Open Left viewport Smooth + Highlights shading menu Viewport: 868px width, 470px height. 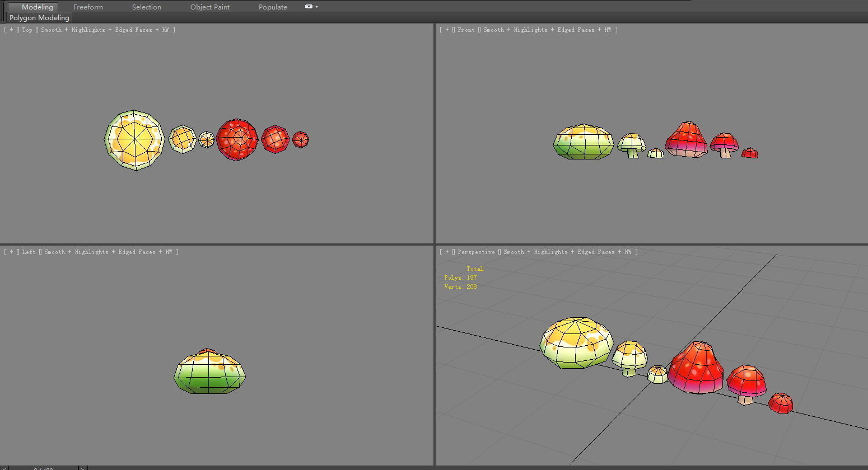click(110, 252)
